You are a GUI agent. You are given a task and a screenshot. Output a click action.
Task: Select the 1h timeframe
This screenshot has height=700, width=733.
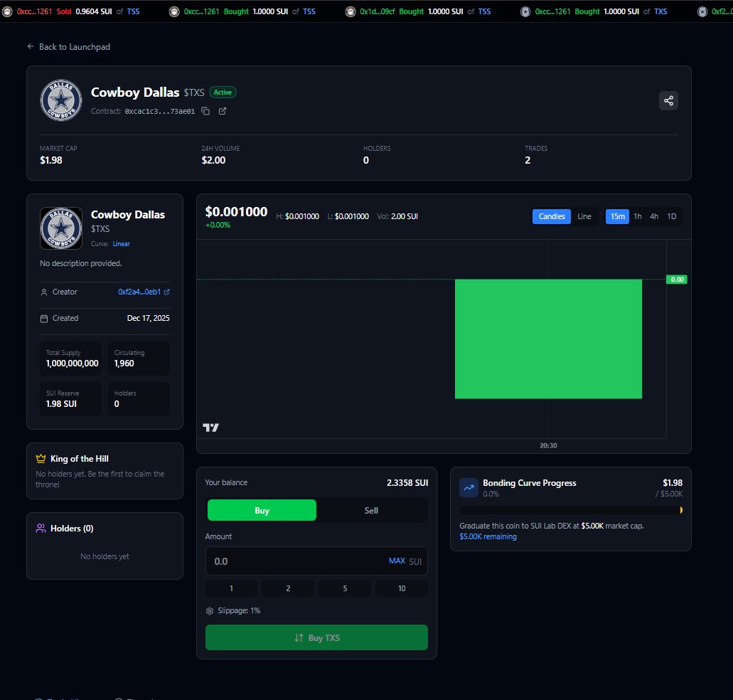coord(638,216)
